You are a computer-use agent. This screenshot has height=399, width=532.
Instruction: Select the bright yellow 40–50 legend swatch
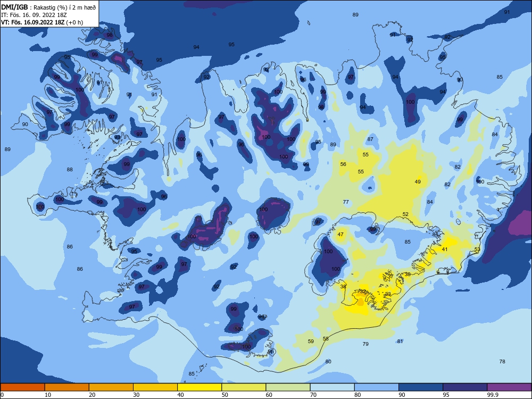pos(199,387)
